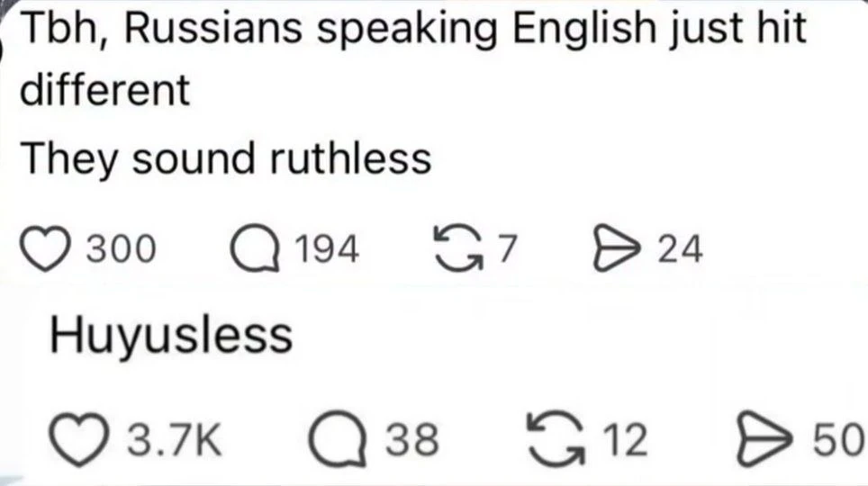The image size is (868, 486).
Task: Like the Huyusless reply
Action: point(78,439)
